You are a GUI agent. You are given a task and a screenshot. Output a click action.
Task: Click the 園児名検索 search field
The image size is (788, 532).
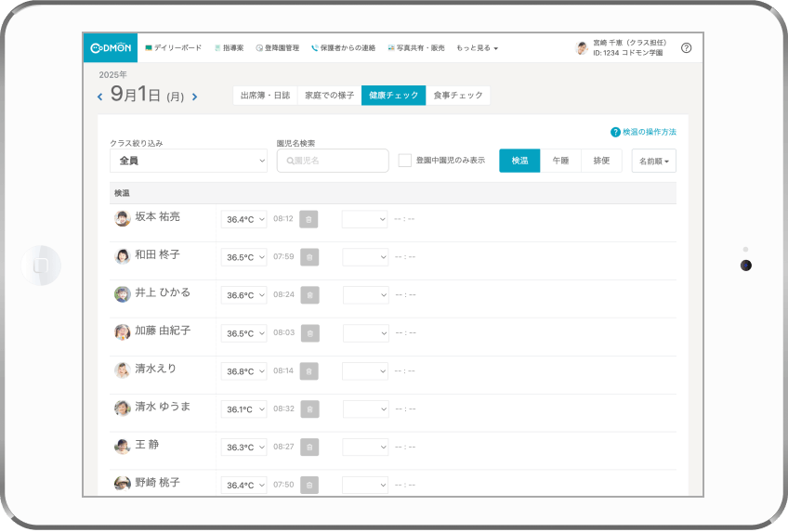pos(333,161)
